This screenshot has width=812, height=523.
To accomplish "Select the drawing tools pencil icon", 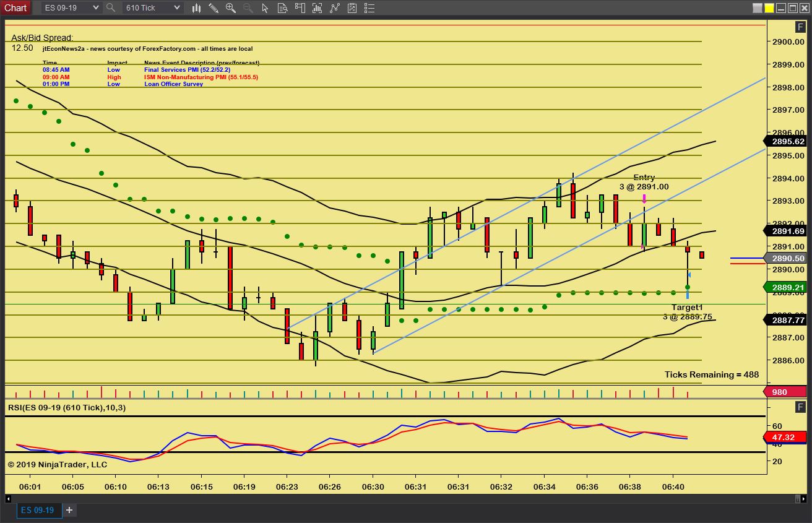I will point(213,8).
